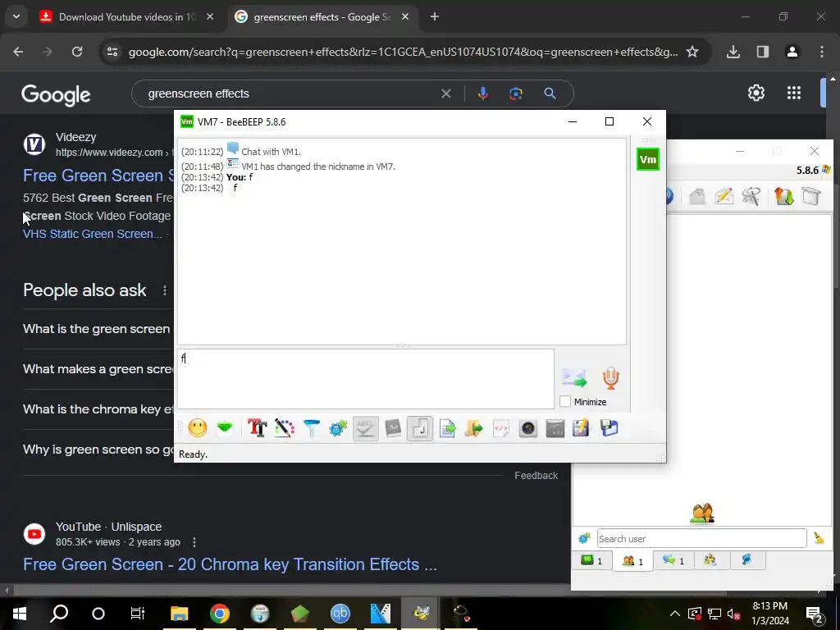Open the Windows Start menu
Screen dimensions: 840x630
(x=20, y=614)
